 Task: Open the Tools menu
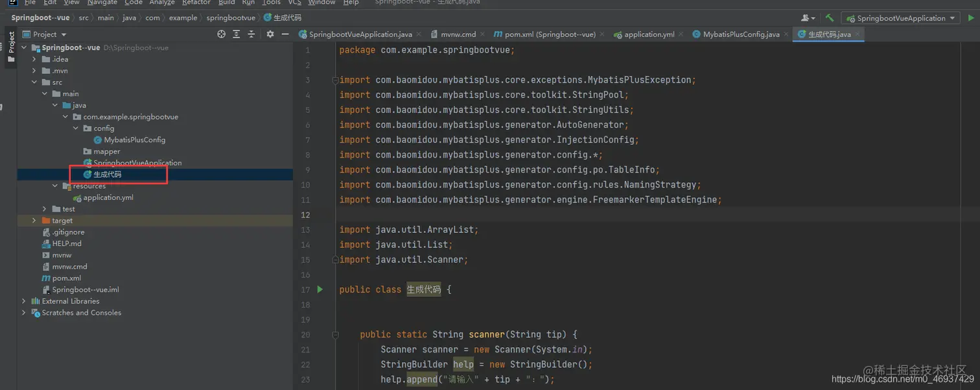tap(272, 3)
